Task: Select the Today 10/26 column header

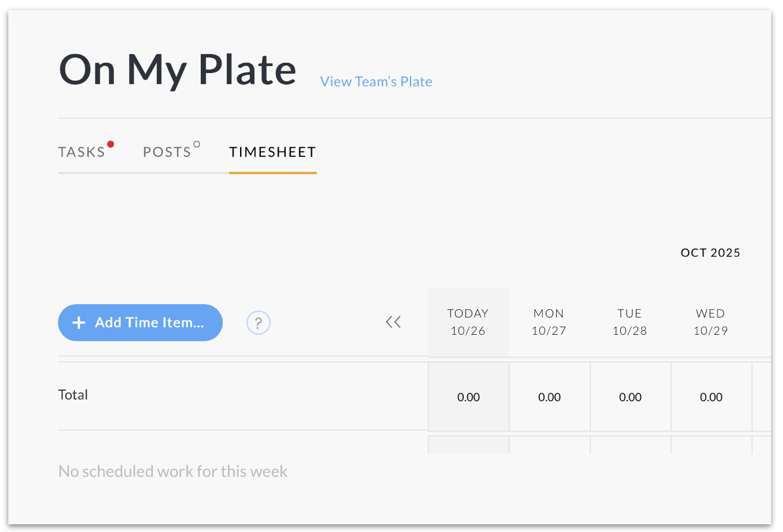Action: click(x=468, y=322)
